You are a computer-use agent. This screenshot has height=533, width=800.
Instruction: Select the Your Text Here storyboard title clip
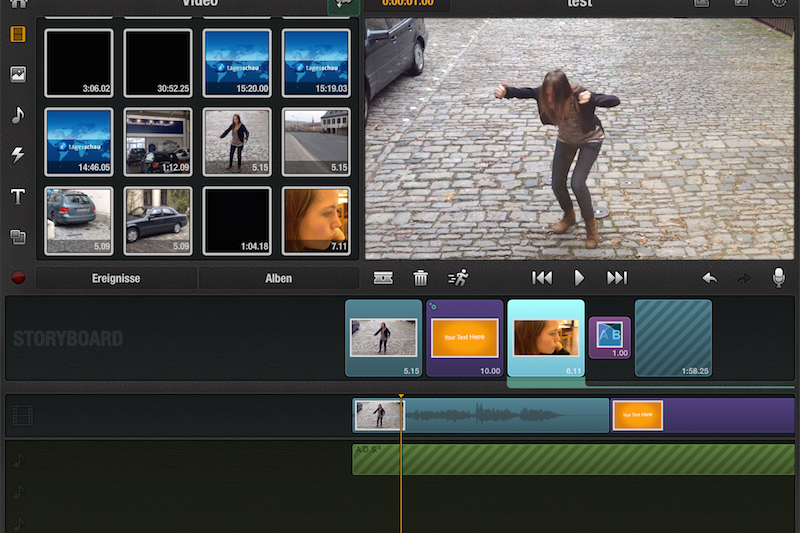(465, 338)
